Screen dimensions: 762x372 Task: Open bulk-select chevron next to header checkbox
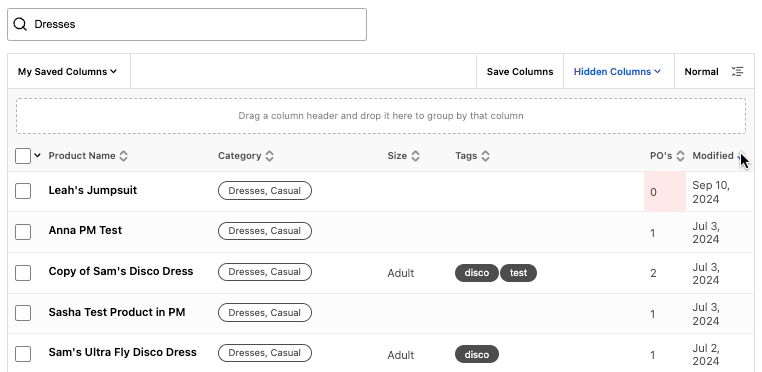[37, 156]
